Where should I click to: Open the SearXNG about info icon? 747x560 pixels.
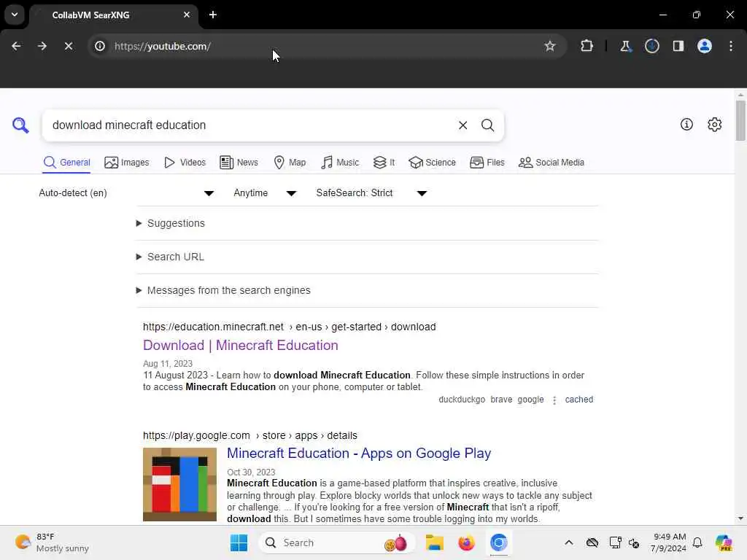pos(686,124)
